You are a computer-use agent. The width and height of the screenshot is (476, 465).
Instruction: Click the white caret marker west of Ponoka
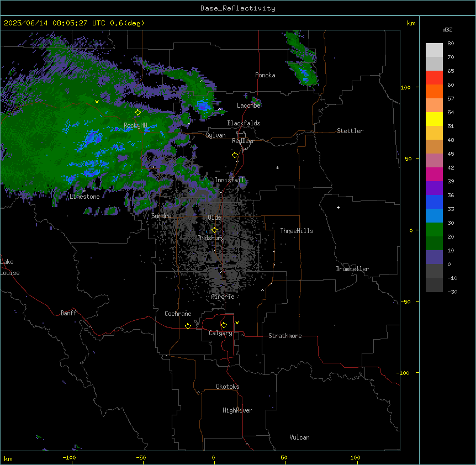pos(202,81)
